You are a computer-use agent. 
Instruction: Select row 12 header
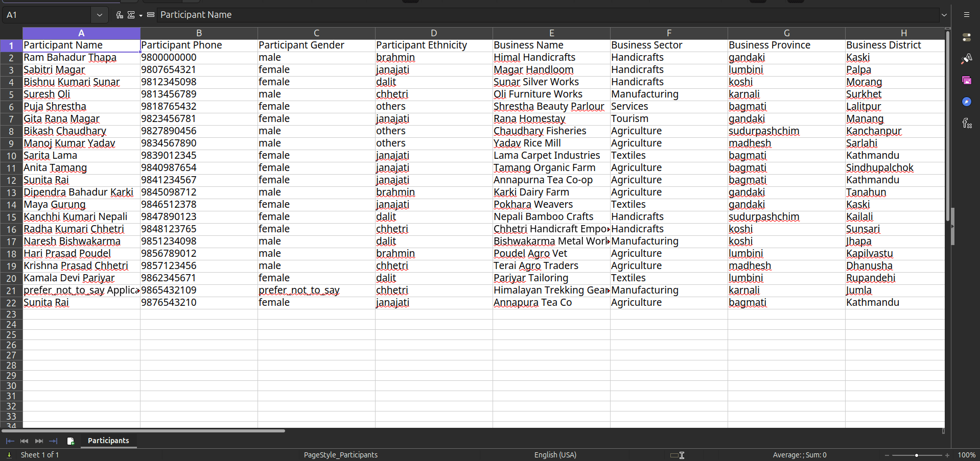[x=11, y=180]
